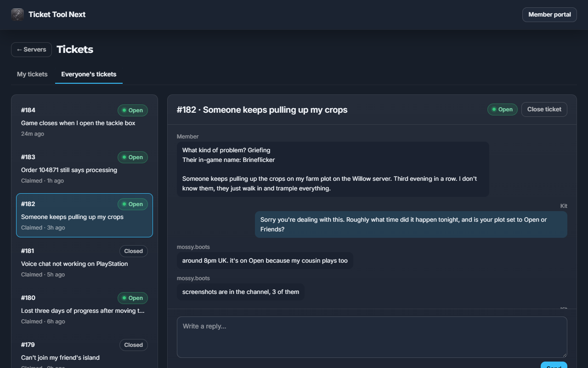The image size is (588, 368).
Task: Click 'Claimed · 6h ago' on ticket #180
Action: tap(43, 322)
